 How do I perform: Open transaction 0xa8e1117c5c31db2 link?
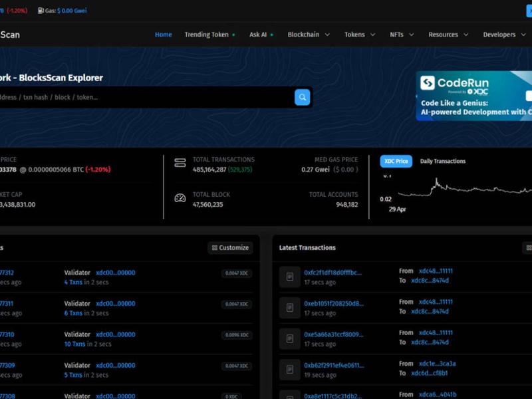coord(332,396)
